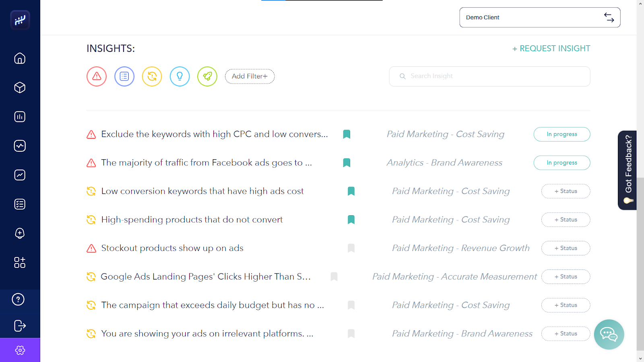
Task: Change In progress status for Facebook ads insight
Action: click(x=561, y=163)
